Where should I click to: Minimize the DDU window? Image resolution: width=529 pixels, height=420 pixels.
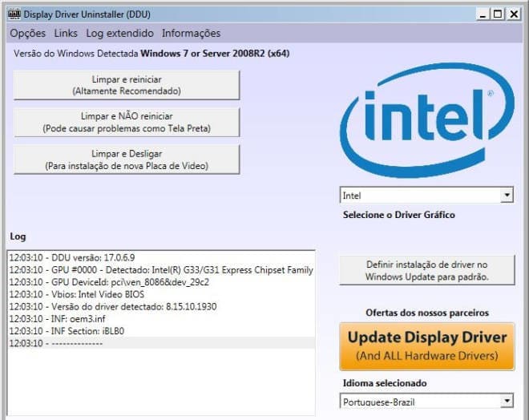[x=483, y=14]
